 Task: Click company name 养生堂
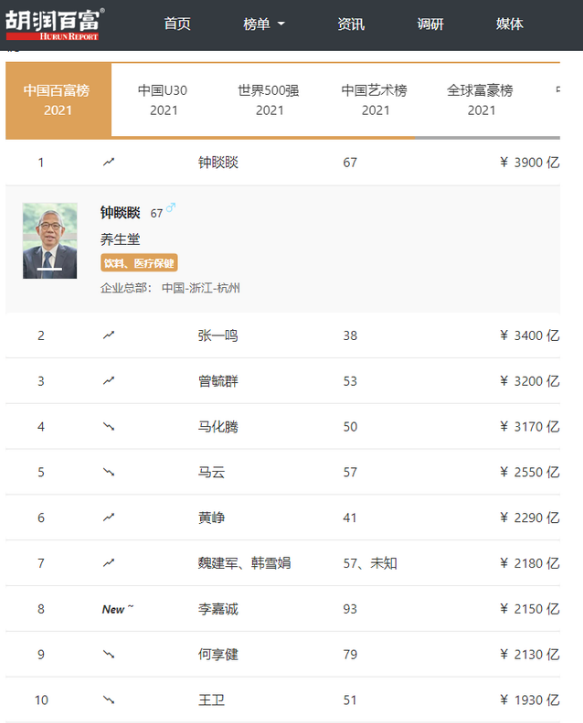click(x=120, y=239)
